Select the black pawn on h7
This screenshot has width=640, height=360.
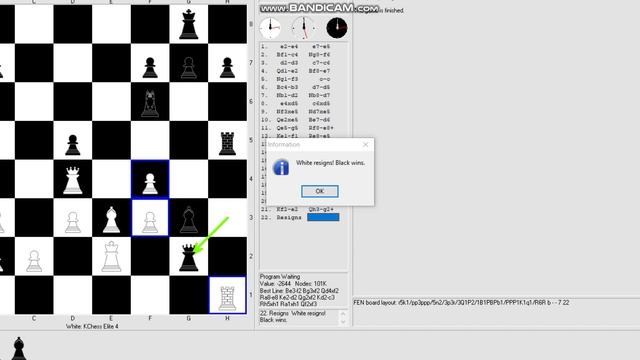227,67
